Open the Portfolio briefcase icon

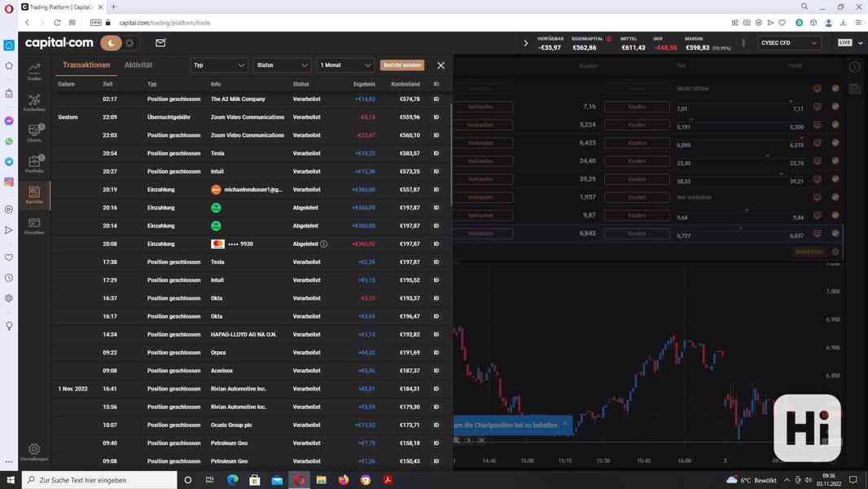34,163
